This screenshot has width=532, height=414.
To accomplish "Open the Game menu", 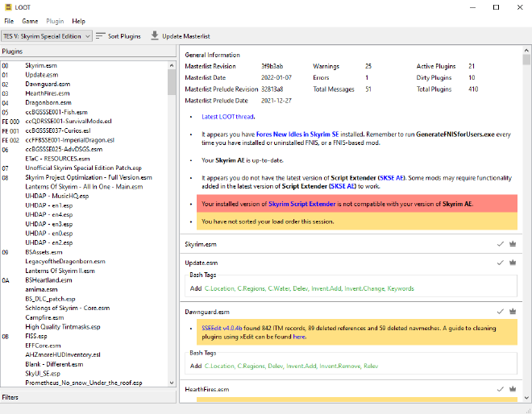I will tap(30, 21).
